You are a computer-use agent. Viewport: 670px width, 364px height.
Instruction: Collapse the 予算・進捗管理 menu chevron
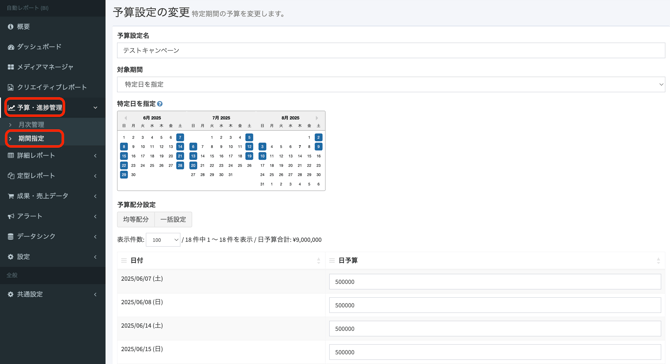(95, 108)
